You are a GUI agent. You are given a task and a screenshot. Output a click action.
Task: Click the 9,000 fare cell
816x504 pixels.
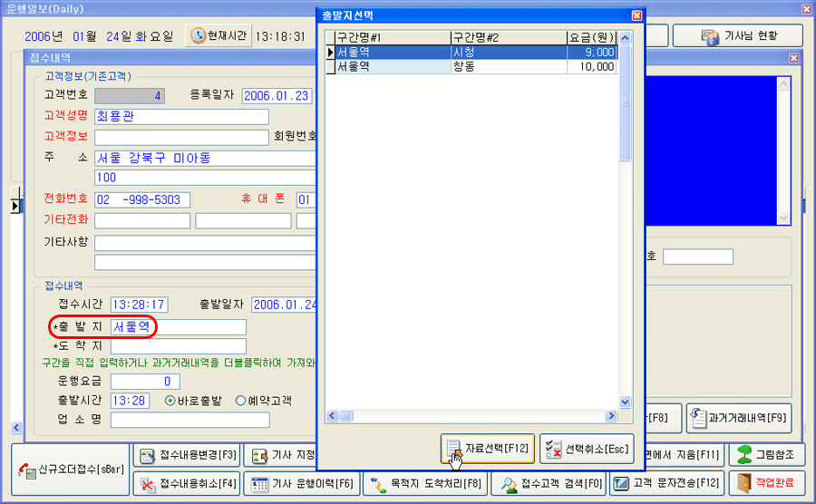(x=592, y=52)
